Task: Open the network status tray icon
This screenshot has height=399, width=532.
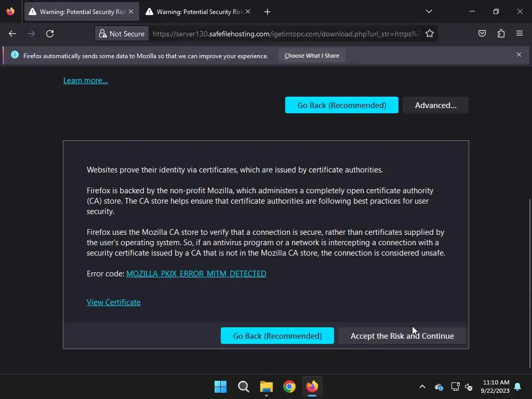Action: pyautogui.click(x=455, y=387)
